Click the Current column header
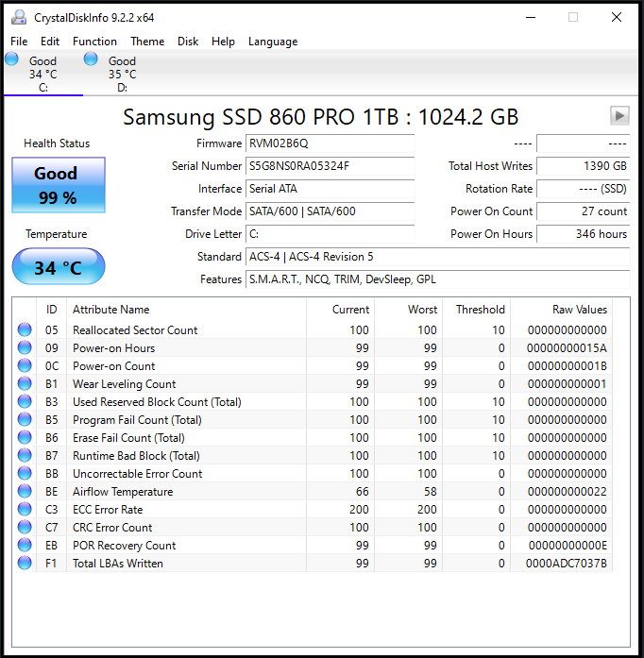The height and width of the screenshot is (658, 644). 341,310
